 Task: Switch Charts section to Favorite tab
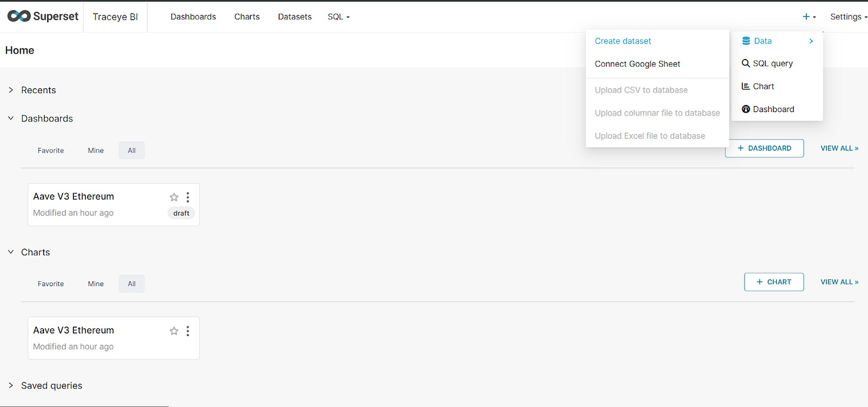pyautogui.click(x=51, y=284)
